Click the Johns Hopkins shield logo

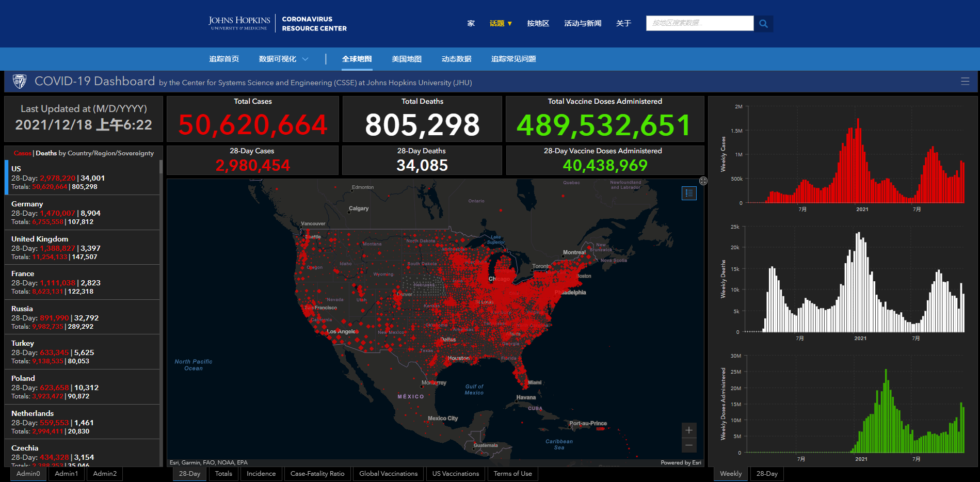click(x=20, y=81)
